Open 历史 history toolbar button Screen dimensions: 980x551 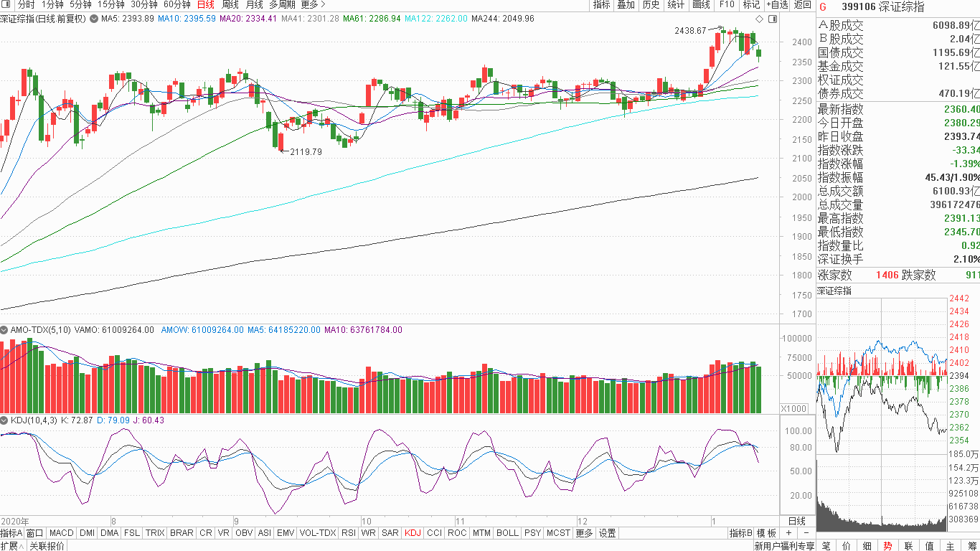(651, 4)
